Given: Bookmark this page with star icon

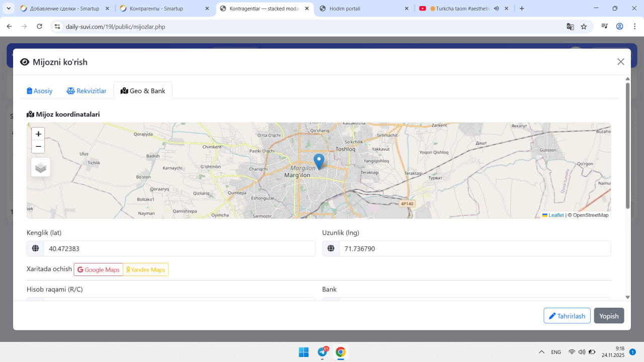Looking at the screenshot, I should (584, 27).
